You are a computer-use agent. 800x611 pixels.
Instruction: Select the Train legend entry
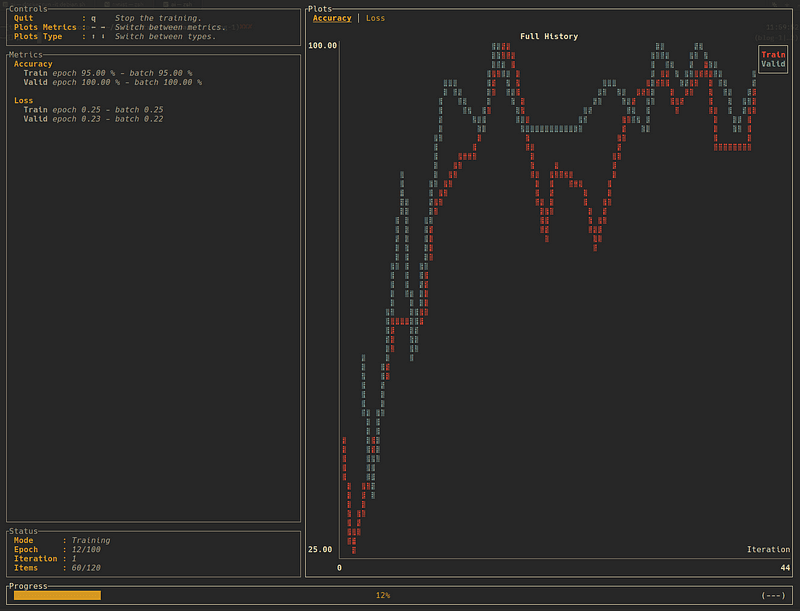773,55
